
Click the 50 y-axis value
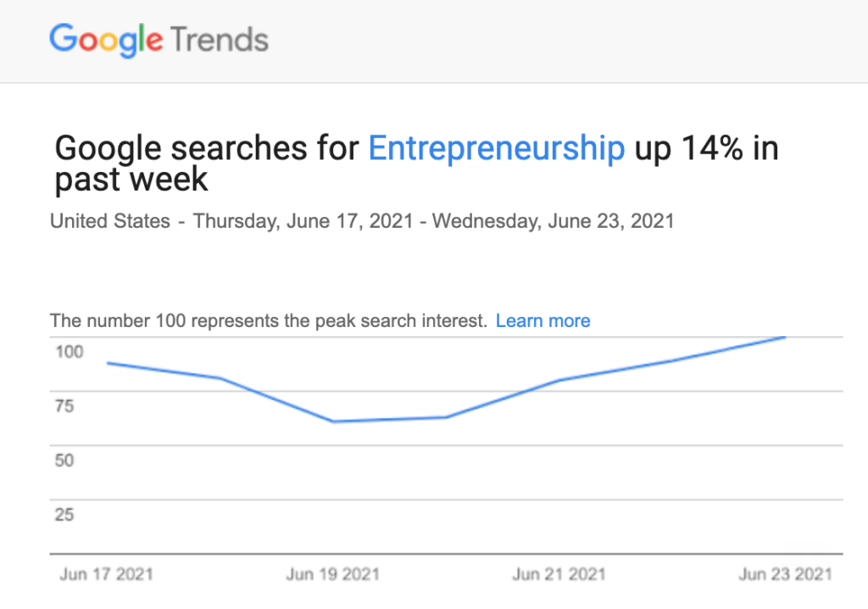coord(65,461)
